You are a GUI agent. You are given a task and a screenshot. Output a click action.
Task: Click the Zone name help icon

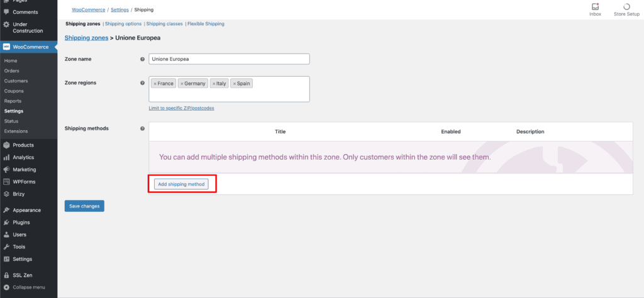143,59
